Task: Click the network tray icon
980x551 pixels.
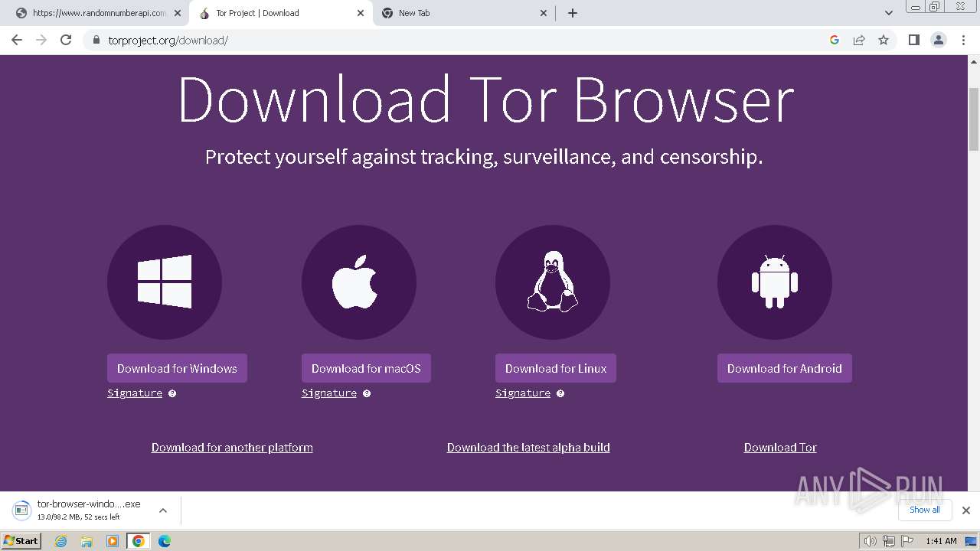Action: [x=889, y=541]
